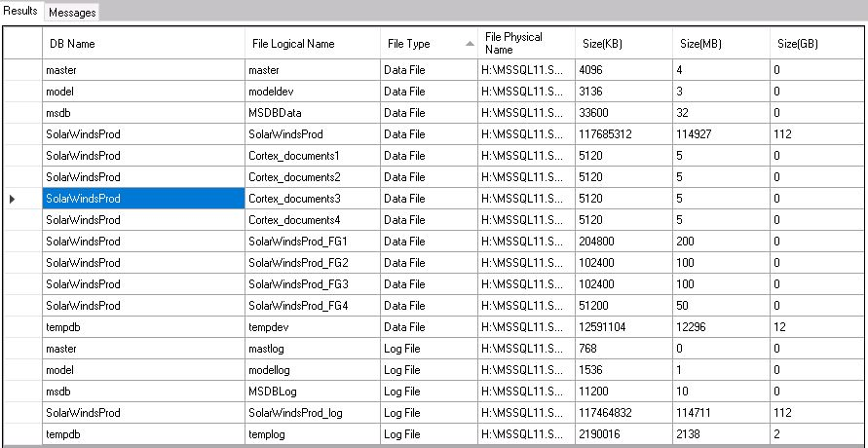868x448 pixels.
Task: Sort by the DB Name column header
Action: click(143, 44)
